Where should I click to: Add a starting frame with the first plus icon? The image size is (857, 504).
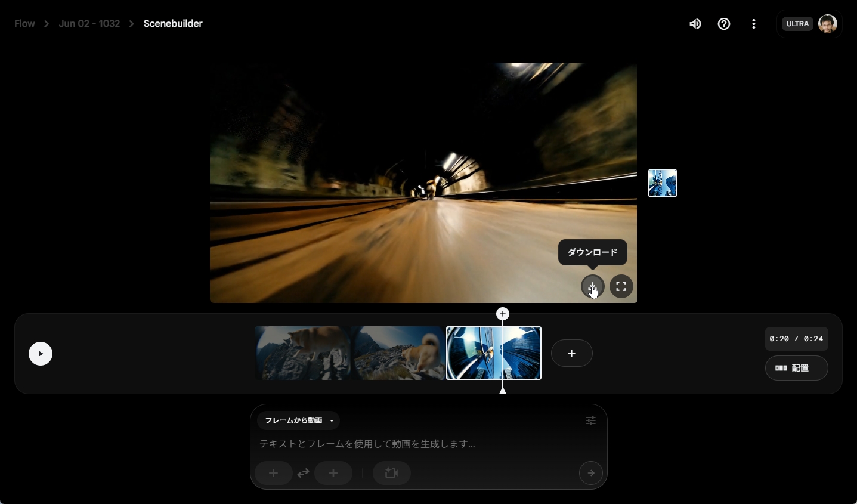(274, 473)
